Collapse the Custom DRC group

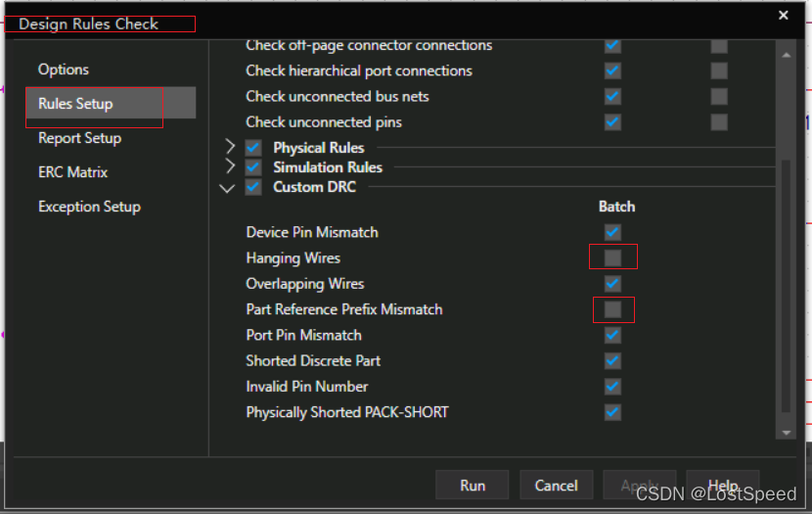(x=227, y=188)
